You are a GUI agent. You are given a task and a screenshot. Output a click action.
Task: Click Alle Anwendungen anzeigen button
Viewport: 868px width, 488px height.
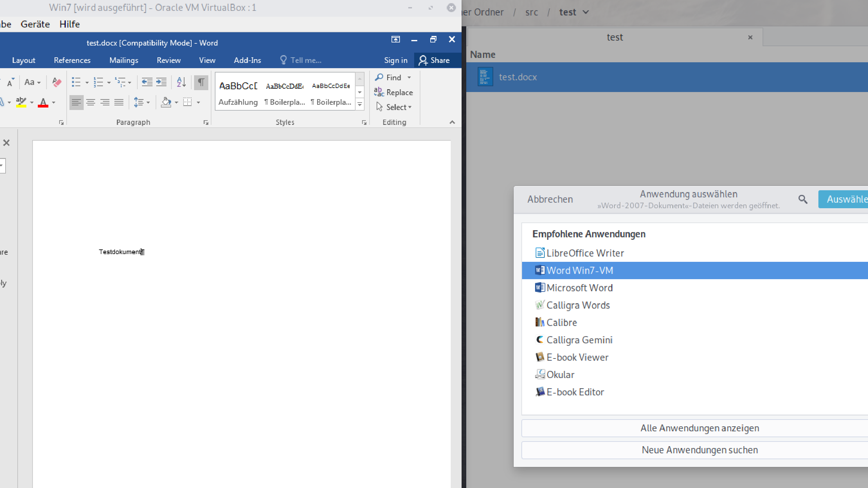695,428
